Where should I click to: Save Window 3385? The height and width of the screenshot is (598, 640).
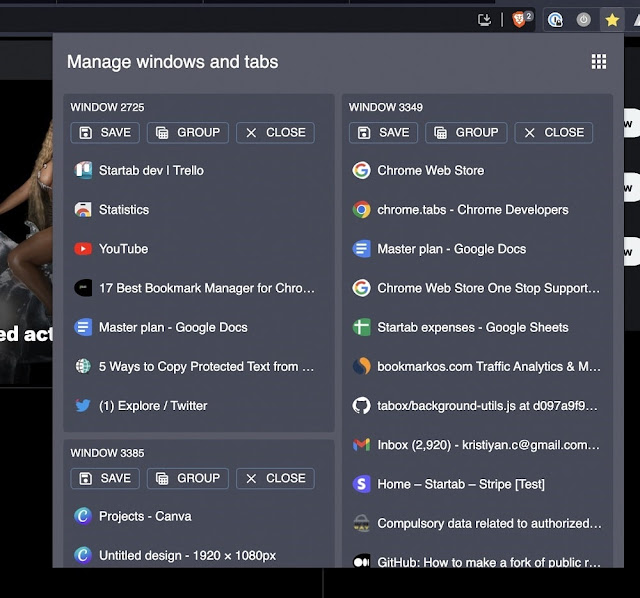[105, 478]
